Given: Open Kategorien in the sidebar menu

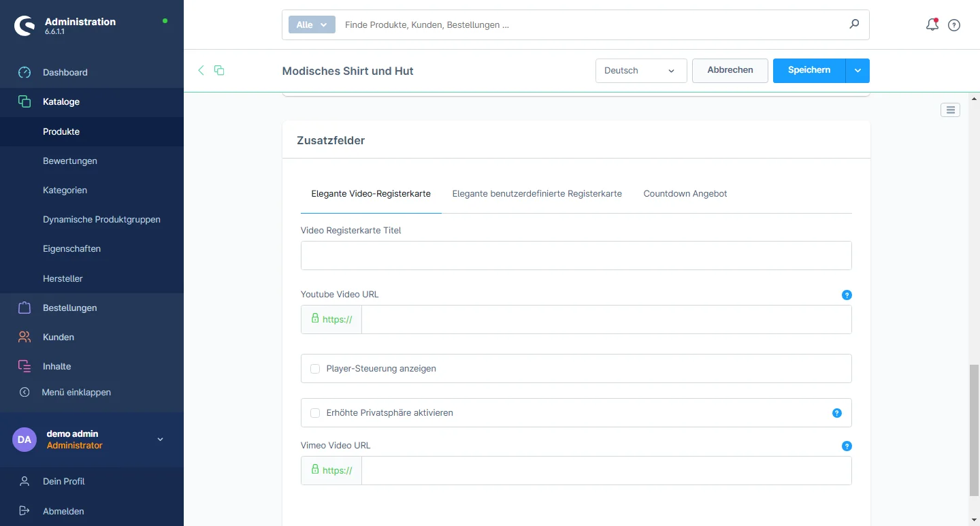Looking at the screenshot, I should click(x=65, y=191).
